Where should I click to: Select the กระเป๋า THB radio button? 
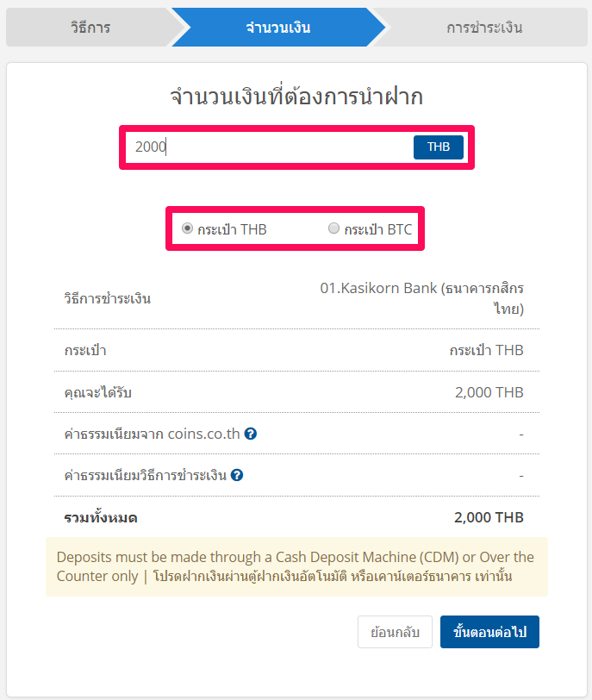click(x=187, y=228)
